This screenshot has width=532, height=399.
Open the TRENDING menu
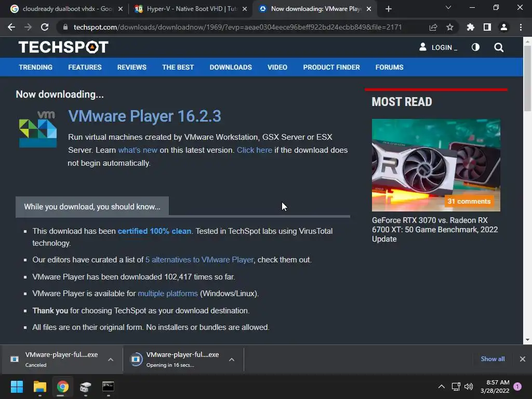(36, 67)
